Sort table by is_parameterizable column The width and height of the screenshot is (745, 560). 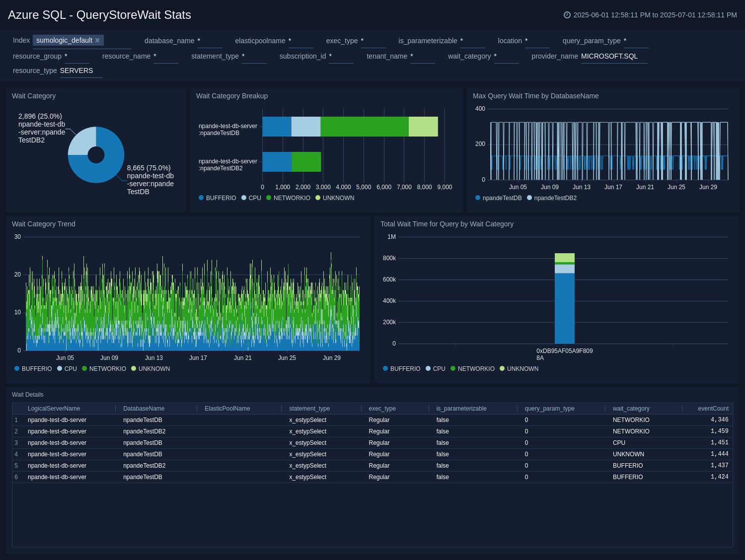[461, 409]
